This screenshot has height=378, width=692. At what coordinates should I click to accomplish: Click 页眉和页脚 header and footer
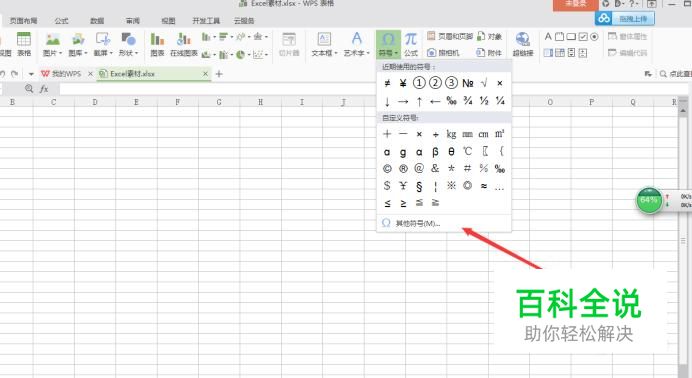coord(450,36)
